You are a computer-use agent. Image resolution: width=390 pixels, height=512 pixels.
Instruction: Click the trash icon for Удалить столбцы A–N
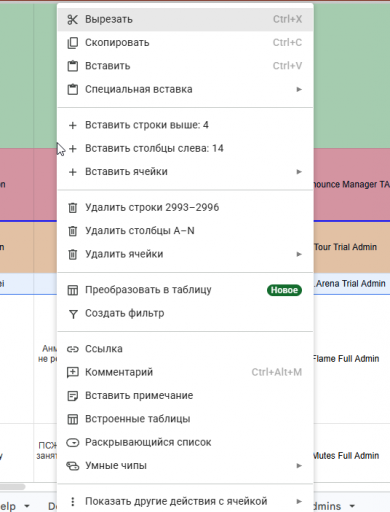72,231
